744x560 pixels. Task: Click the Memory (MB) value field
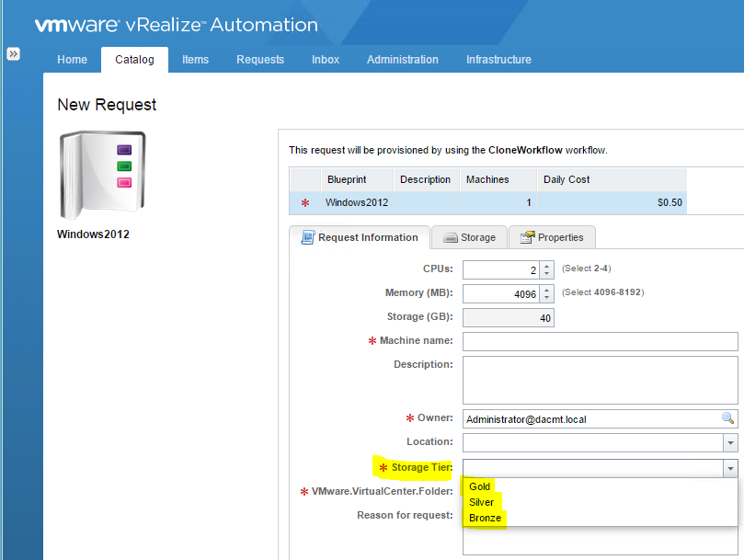(501, 293)
